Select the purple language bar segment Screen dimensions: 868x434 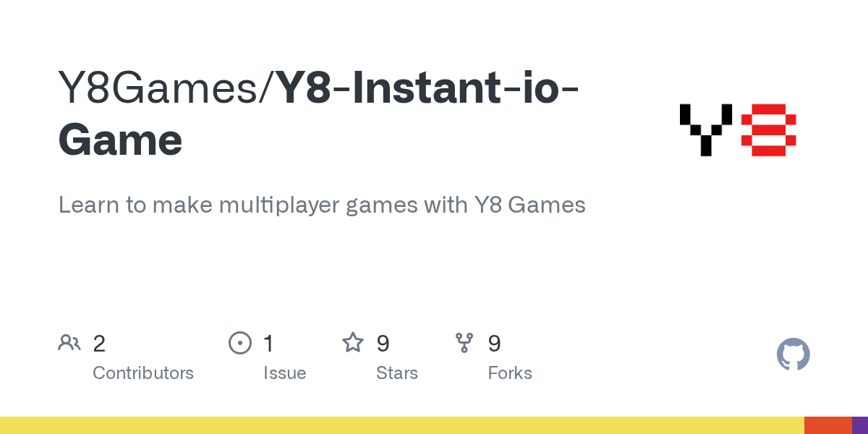(860, 425)
